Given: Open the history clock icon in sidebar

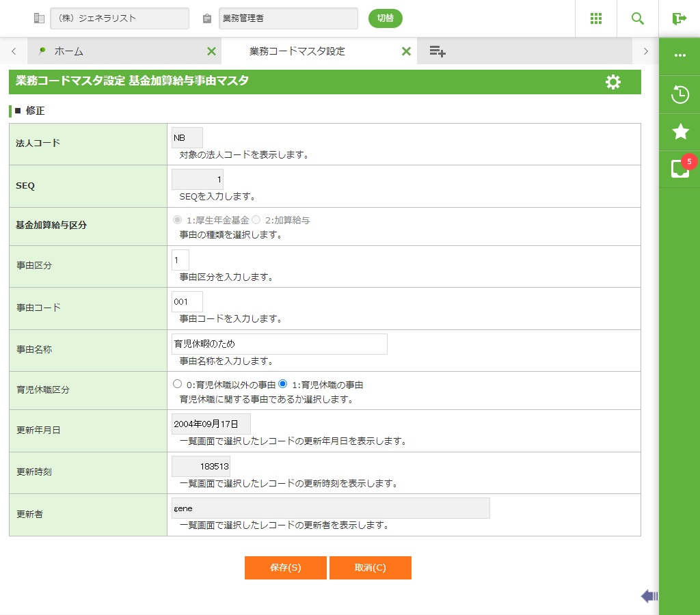Looking at the screenshot, I should (679, 94).
